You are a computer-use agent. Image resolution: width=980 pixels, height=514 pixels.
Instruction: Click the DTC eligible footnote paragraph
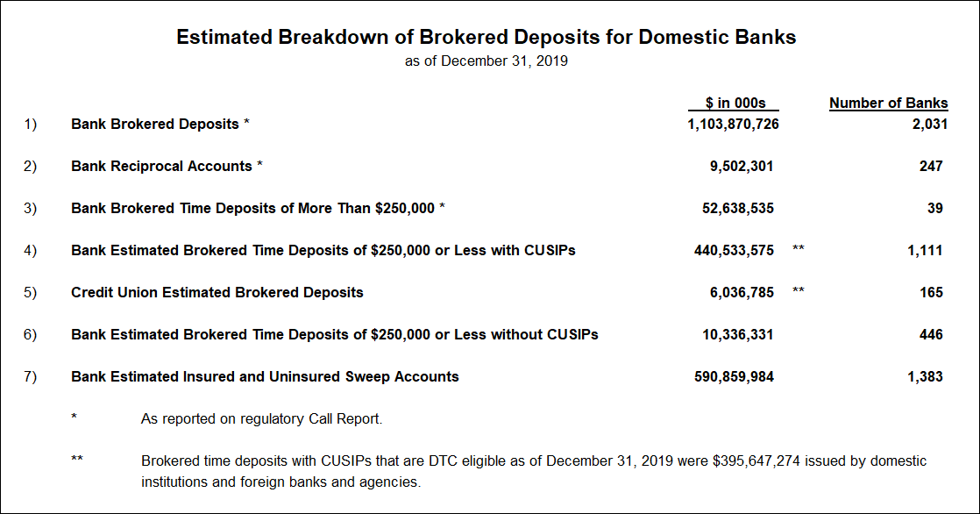(x=534, y=472)
